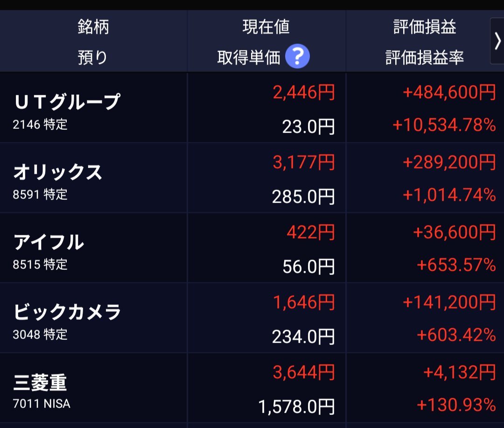The height and width of the screenshot is (428, 504).
Task: Open the ビックカメラ stock row
Action: pos(252,318)
